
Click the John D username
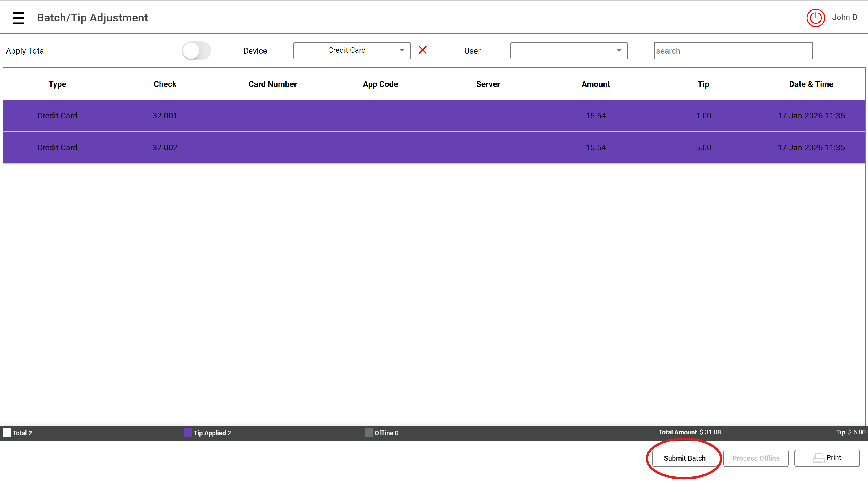pos(845,17)
